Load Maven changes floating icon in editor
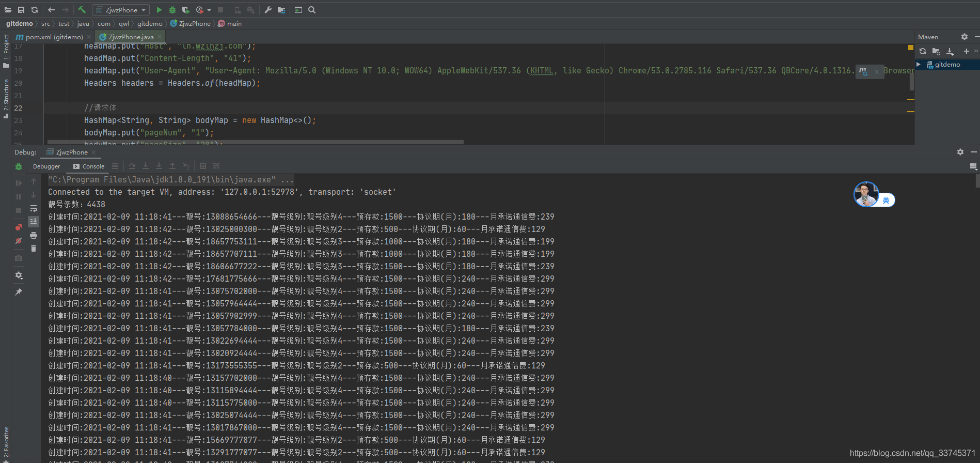 pyautogui.click(x=863, y=71)
